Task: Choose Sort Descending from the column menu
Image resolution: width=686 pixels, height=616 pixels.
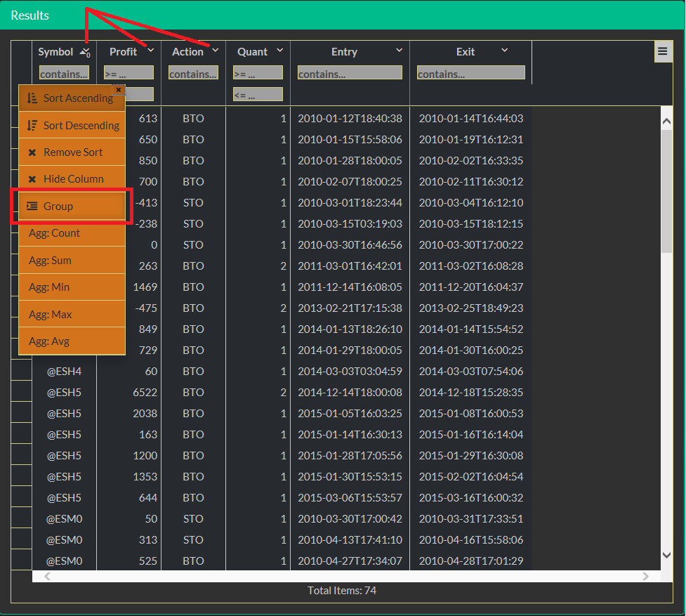Action: (72, 125)
